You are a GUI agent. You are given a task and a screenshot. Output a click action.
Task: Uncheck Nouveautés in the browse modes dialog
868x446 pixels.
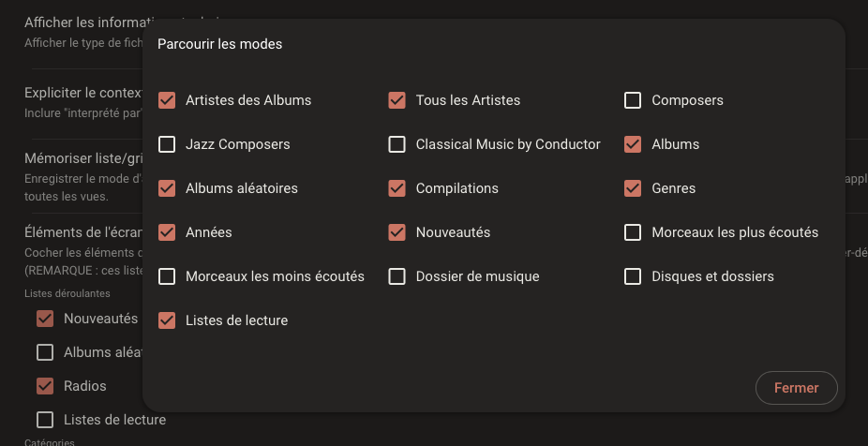click(397, 232)
